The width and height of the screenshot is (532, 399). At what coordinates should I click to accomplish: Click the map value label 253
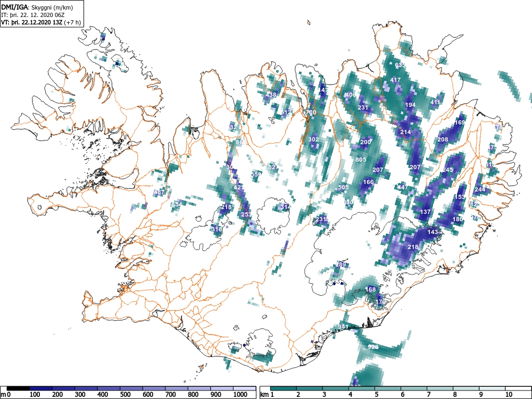[246, 214]
